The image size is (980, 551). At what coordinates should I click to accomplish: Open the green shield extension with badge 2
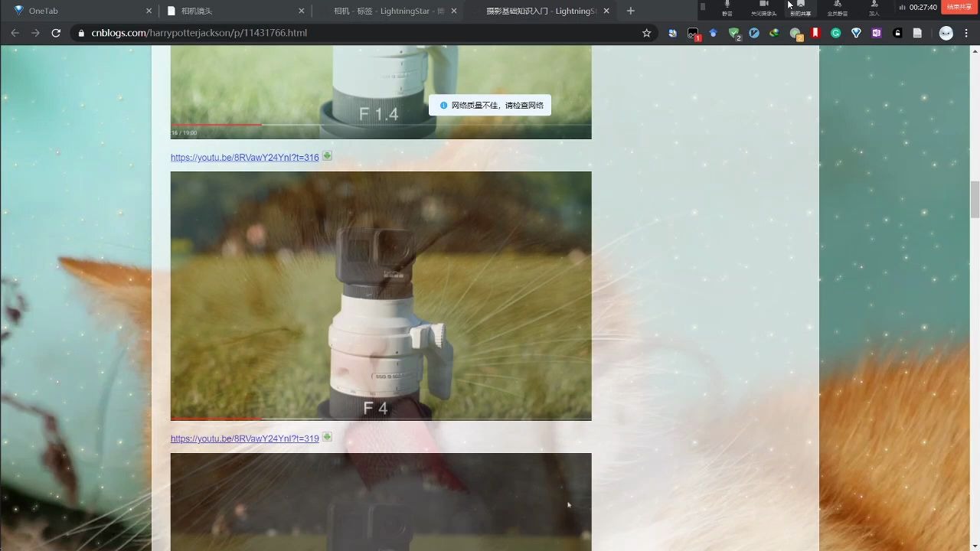point(734,33)
